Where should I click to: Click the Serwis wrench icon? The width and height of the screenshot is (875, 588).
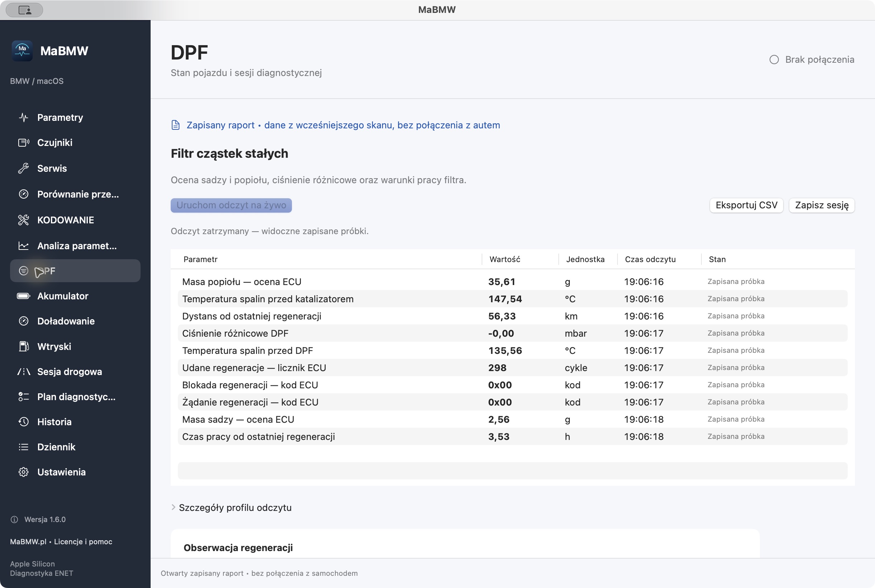[23, 169]
